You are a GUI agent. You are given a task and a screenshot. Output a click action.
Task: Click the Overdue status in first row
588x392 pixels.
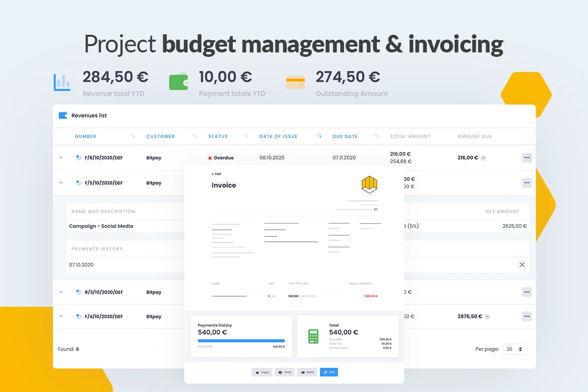[x=221, y=158]
